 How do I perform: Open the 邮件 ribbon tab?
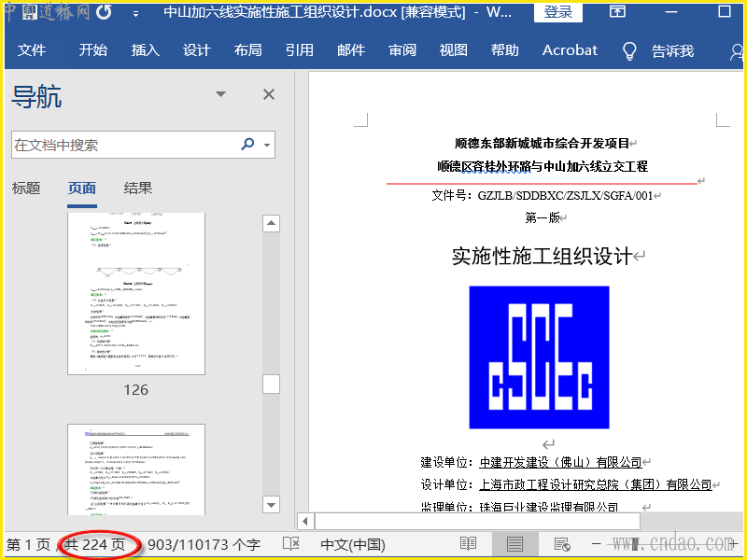351,50
